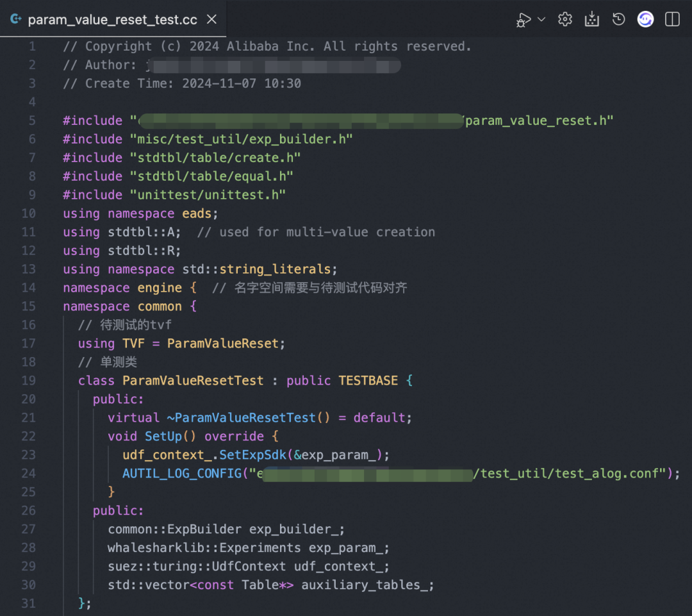692x616 pixels.
Task: Click "auxiliary_tables_;" on line 30
Action: click(x=368, y=585)
